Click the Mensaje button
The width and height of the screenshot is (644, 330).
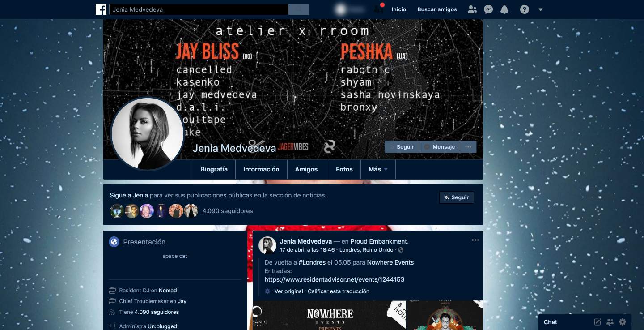click(x=439, y=147)
